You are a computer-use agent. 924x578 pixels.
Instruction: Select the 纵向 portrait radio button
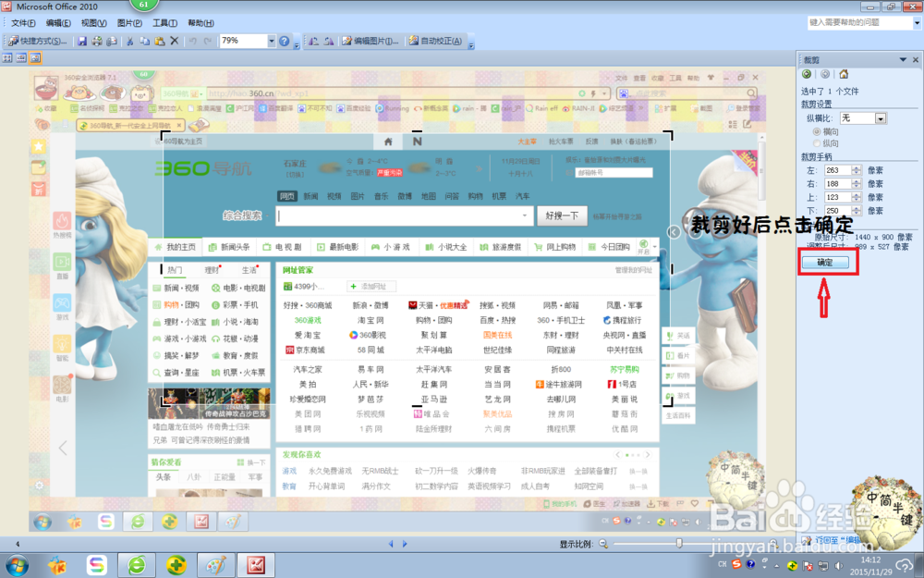[x=816, y=143]
